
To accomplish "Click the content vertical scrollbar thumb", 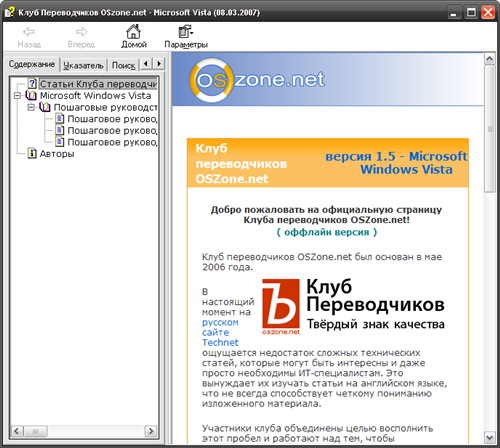I will click(x=489, y=129).
